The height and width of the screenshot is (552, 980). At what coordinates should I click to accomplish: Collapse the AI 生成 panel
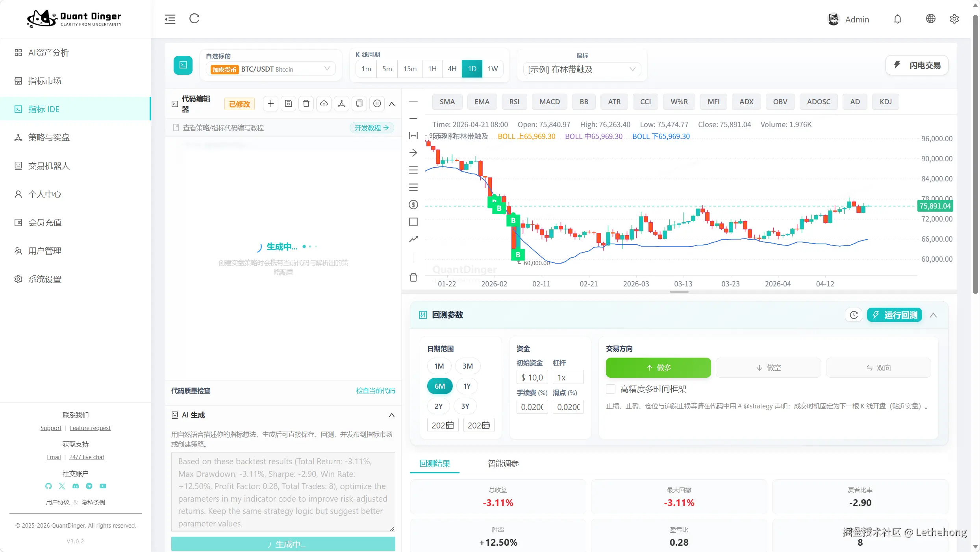click(x=391, y=415)
